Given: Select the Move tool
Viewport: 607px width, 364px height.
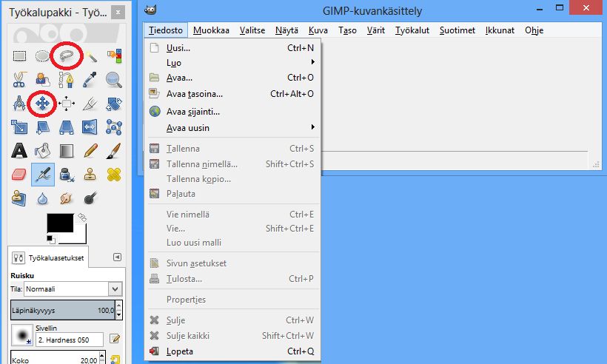Looking at the screenshot, I should (42, 104).
